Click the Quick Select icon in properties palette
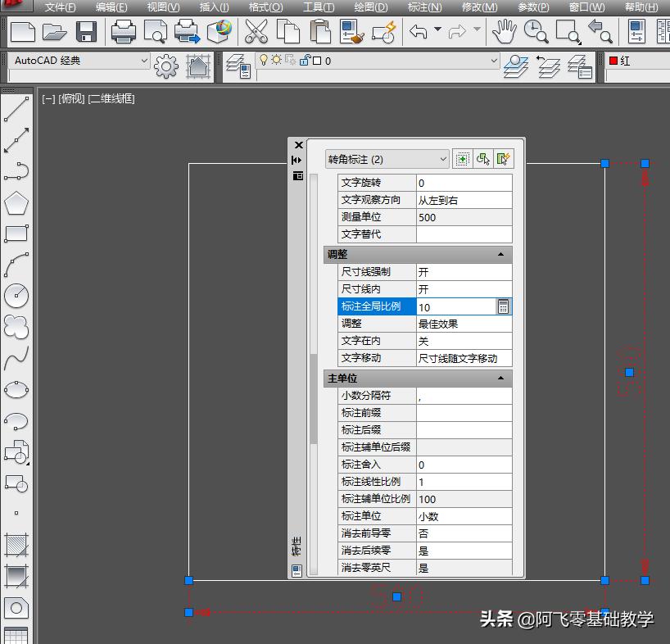 (504, 159)
